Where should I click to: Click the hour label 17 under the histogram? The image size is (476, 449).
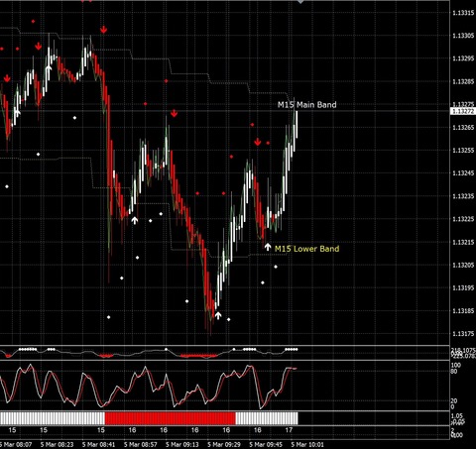point(289,430)
